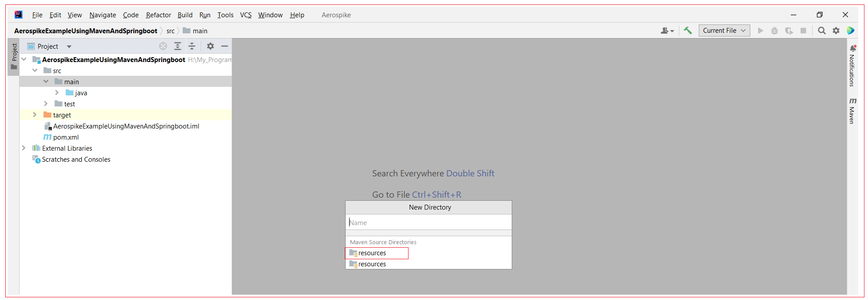Image resolution: width=868 pixels, height=300 pixels.
Task: Open the VCS menu
Action: [246, 15]
